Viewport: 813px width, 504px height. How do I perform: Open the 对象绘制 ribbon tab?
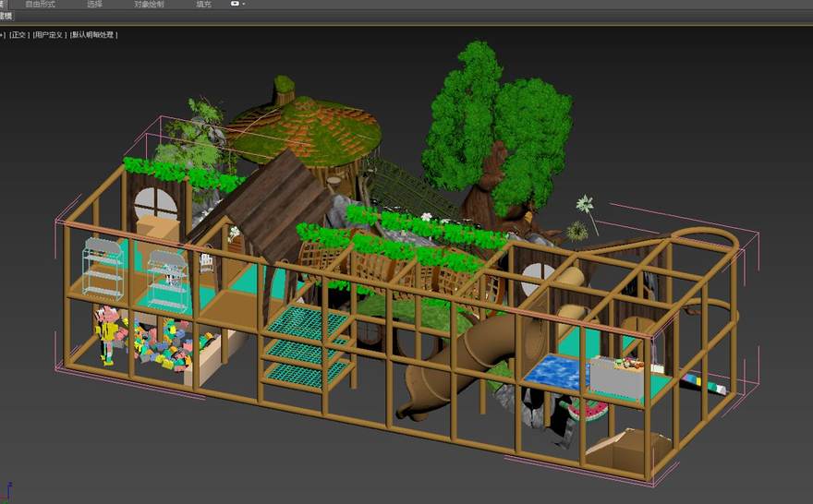point(149,4)
